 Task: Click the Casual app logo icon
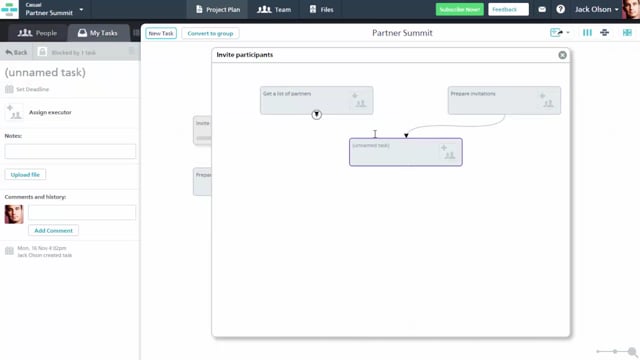(x=9, y=9)
